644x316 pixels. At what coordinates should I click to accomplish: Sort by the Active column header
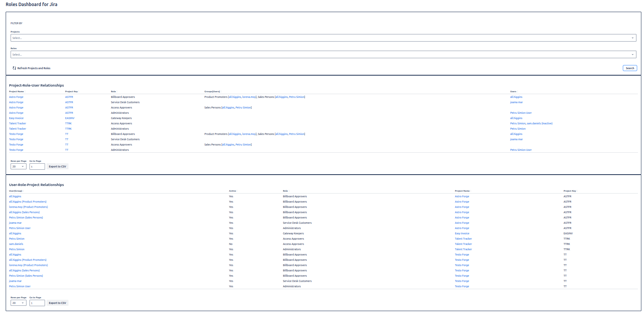(232, 191)
